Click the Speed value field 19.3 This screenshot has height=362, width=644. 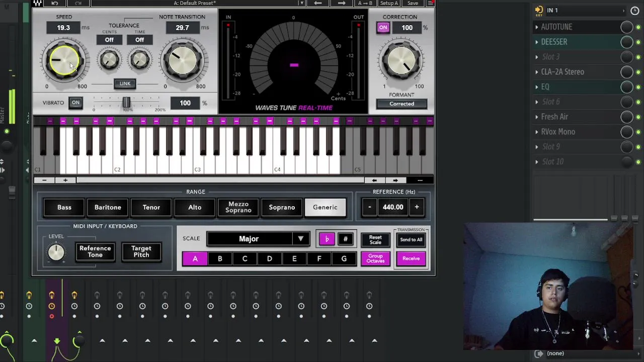(x=63, y=28)
